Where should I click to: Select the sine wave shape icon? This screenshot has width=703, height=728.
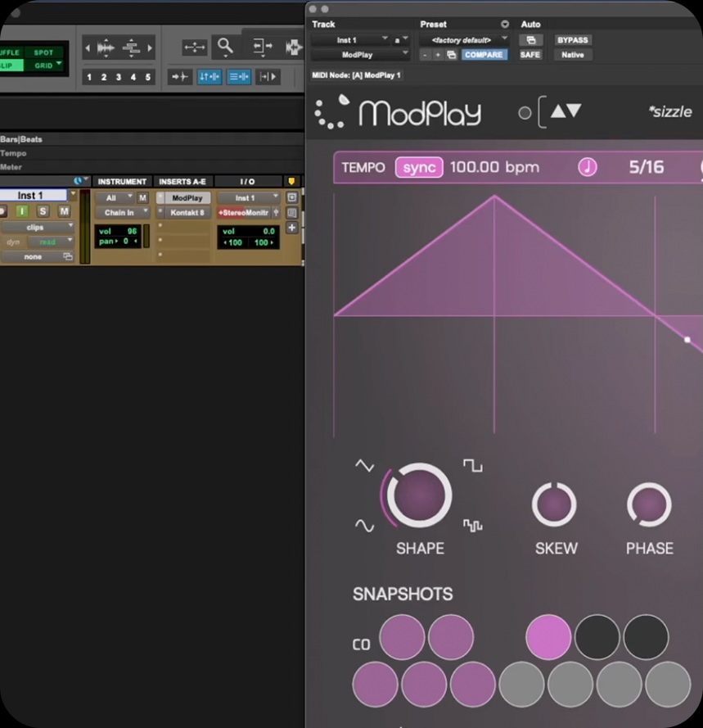363,525
